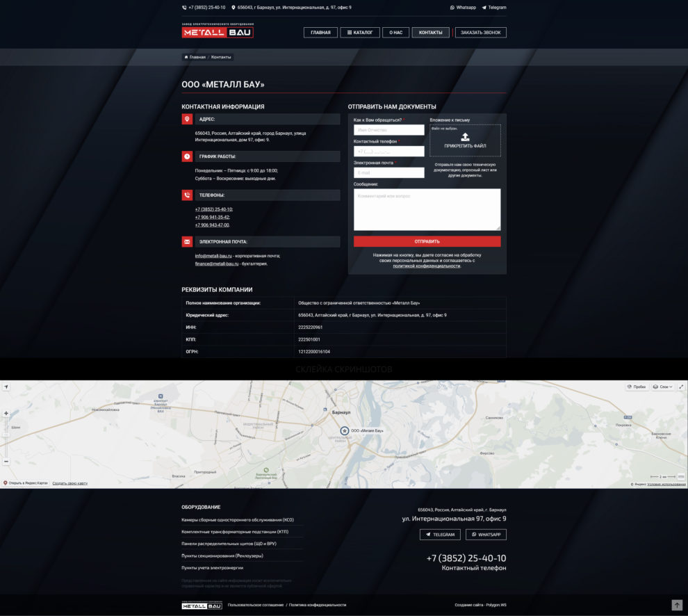The width and height of the screenshot is (688, 616).
Task: Zoom in the map with plus
Action: tap(6, 413)
